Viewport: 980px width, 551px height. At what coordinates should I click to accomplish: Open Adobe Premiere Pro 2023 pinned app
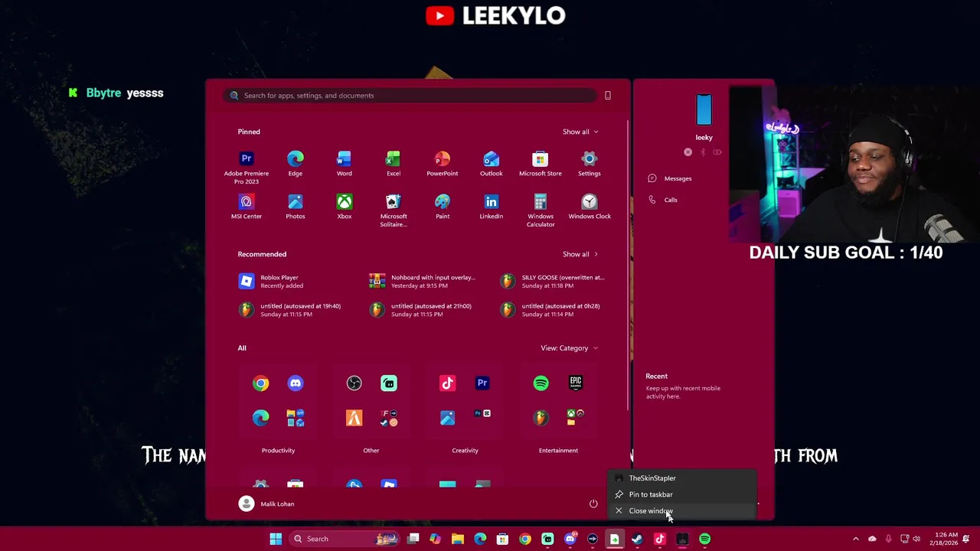pyautogui.click(x=247, y=167)
